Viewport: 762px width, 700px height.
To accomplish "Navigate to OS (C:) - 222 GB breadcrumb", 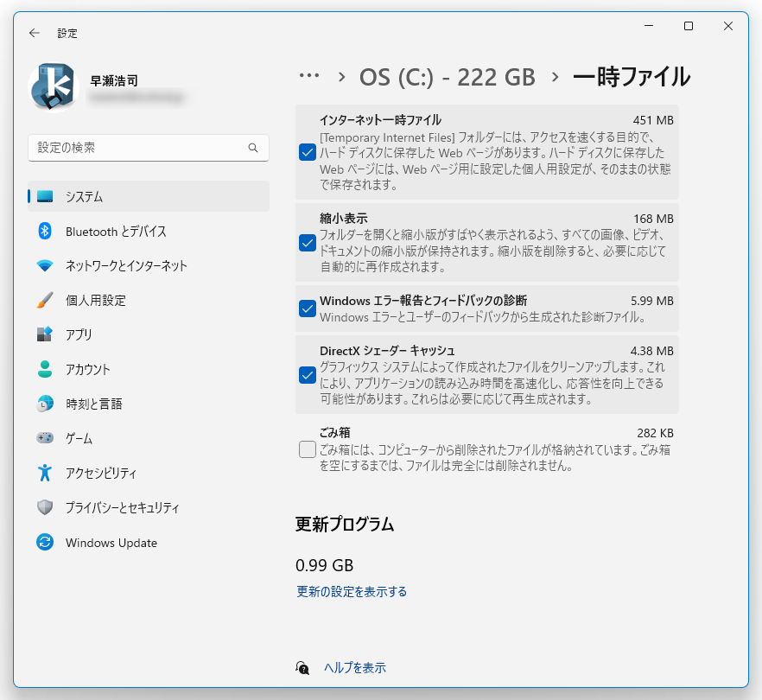I will [448, 77].
